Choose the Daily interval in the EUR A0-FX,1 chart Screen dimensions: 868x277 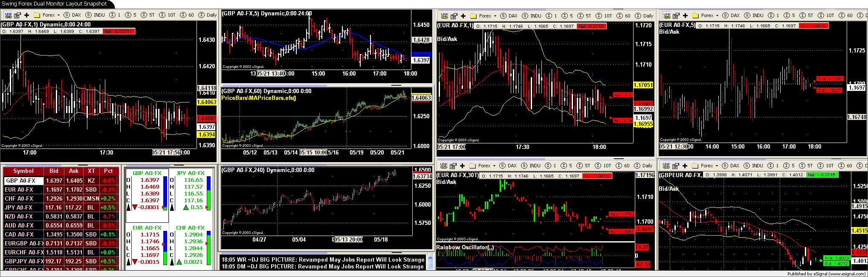point(644,16)
